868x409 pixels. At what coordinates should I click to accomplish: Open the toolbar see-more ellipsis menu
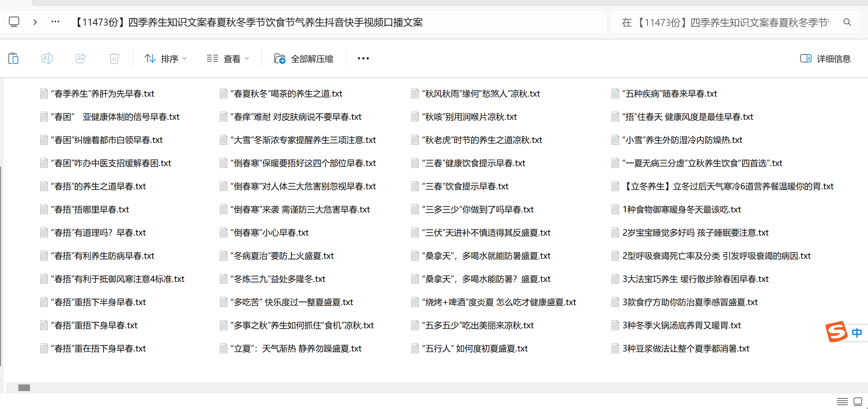point(363,58)
